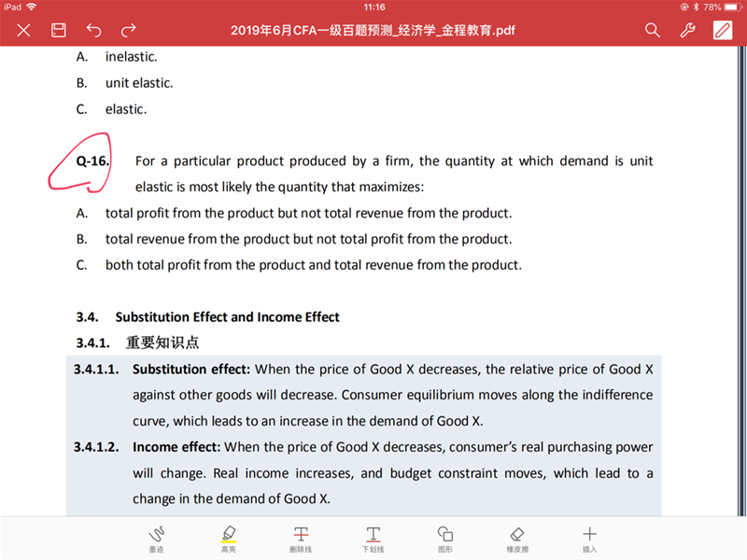Select the shapes (图形) tool

[445, 539]
